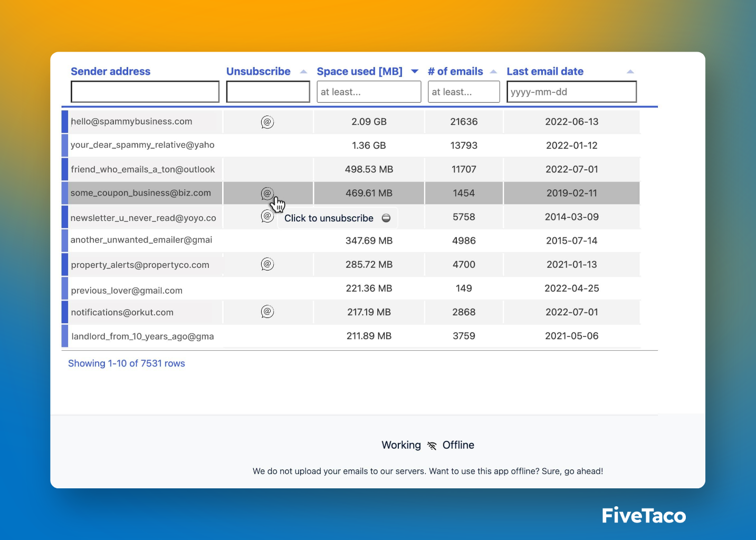Image resolution: width=756 pixels, height=540 pixels.
Task: Select row property_alerts@propertyco.com
Action: point(351,265)
